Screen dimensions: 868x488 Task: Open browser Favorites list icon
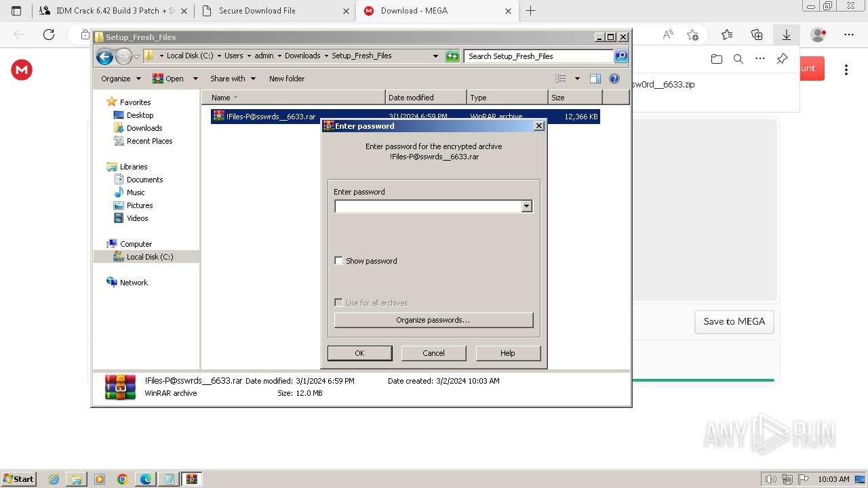click(x=727, y=35)
